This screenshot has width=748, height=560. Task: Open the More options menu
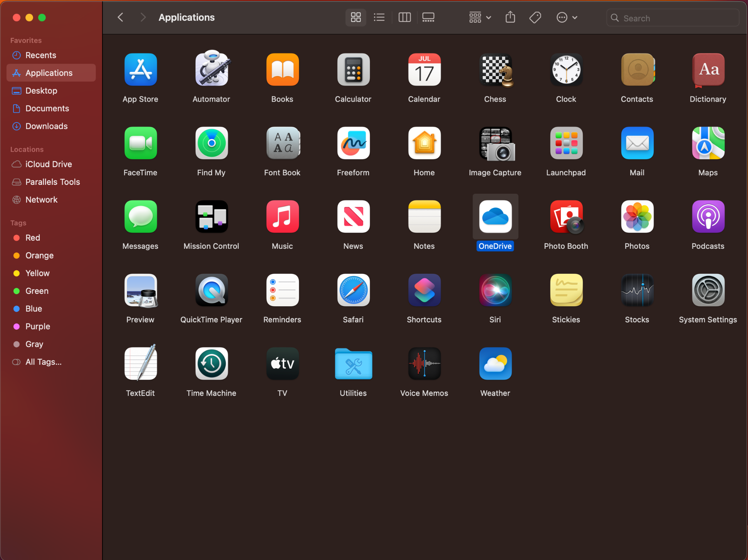point(566,17)
